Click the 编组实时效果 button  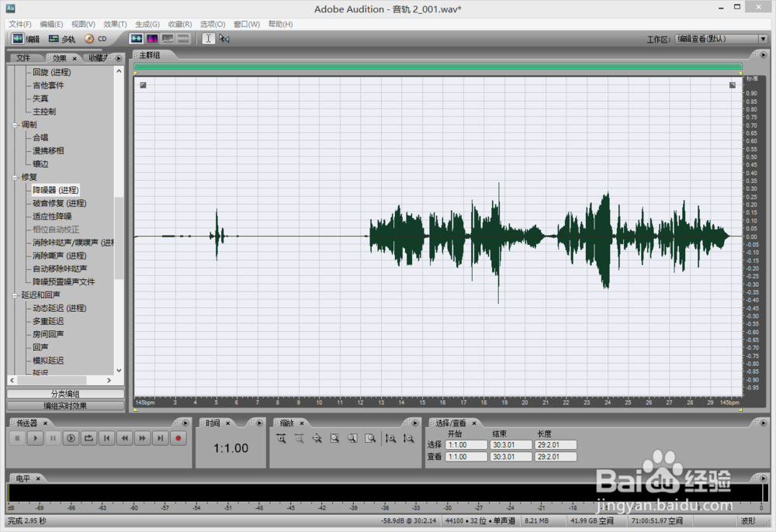tap(65, 406)
